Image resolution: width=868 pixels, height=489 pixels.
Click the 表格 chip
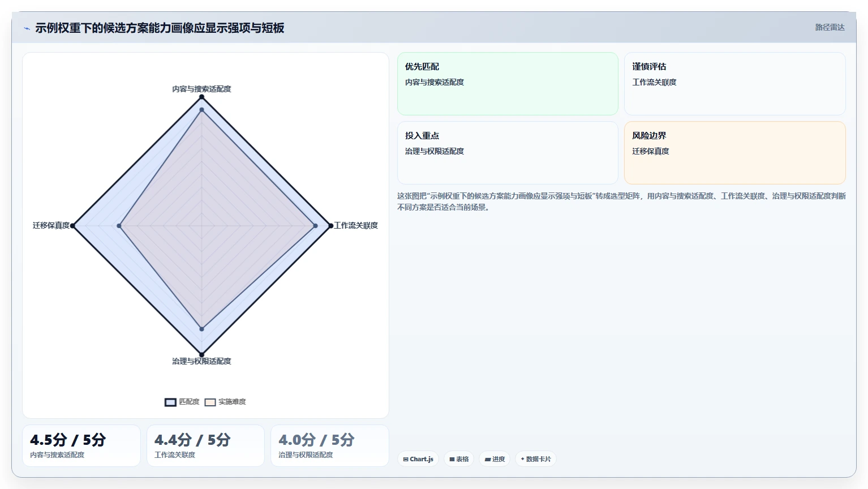(x=459, y=459)
